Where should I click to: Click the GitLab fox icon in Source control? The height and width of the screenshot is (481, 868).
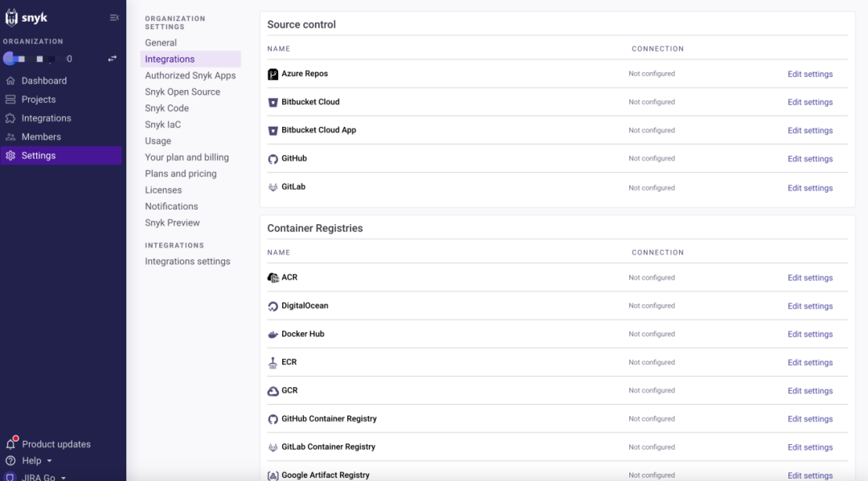tap(273, 187)
